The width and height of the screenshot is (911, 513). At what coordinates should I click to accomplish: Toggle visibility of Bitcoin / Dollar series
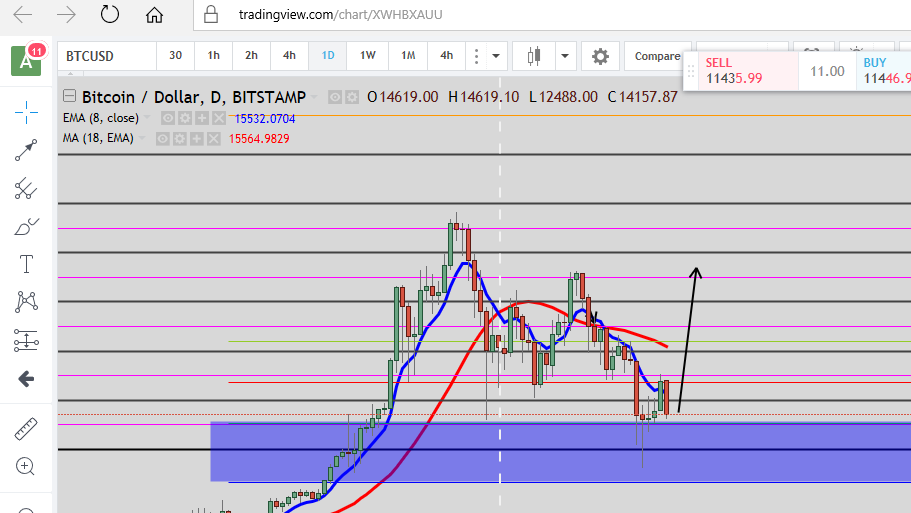coord(335,97)
